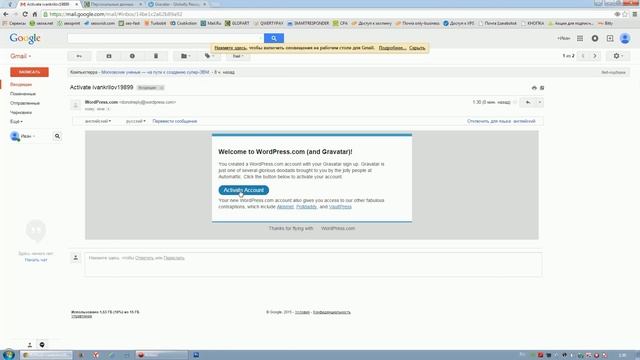Open the Chrome menu icon

point(635,14)
